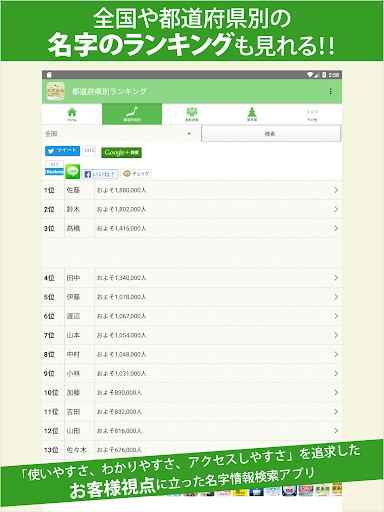Image resolution: width=384 pixels, height=512 pixels.
Task: Select the surname 鈴木
Action: (73, 209)
